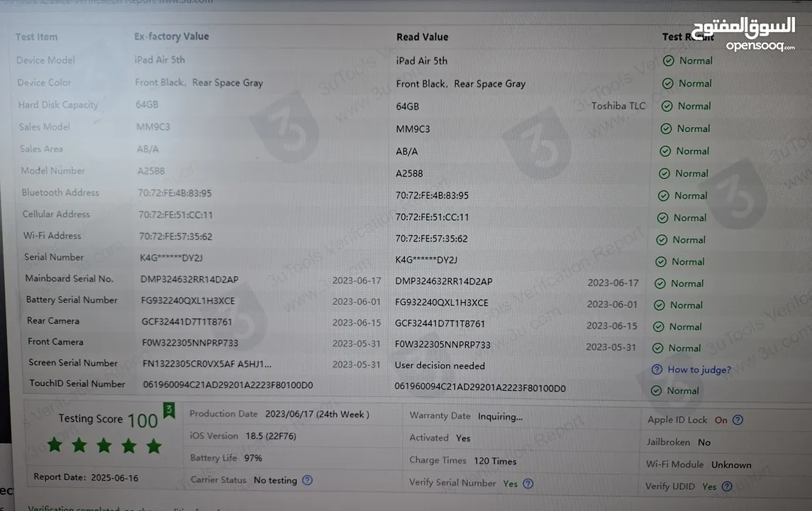The height and width of the screenshot is (511, 812).
Task: Click 'Toshiba TLC' in Hard Disk row
Action: (618, 106)
